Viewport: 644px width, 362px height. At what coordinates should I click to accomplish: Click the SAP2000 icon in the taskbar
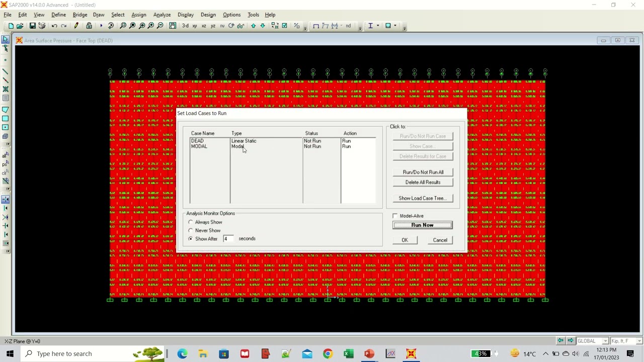pyautogui.click(x=411, y=353)
